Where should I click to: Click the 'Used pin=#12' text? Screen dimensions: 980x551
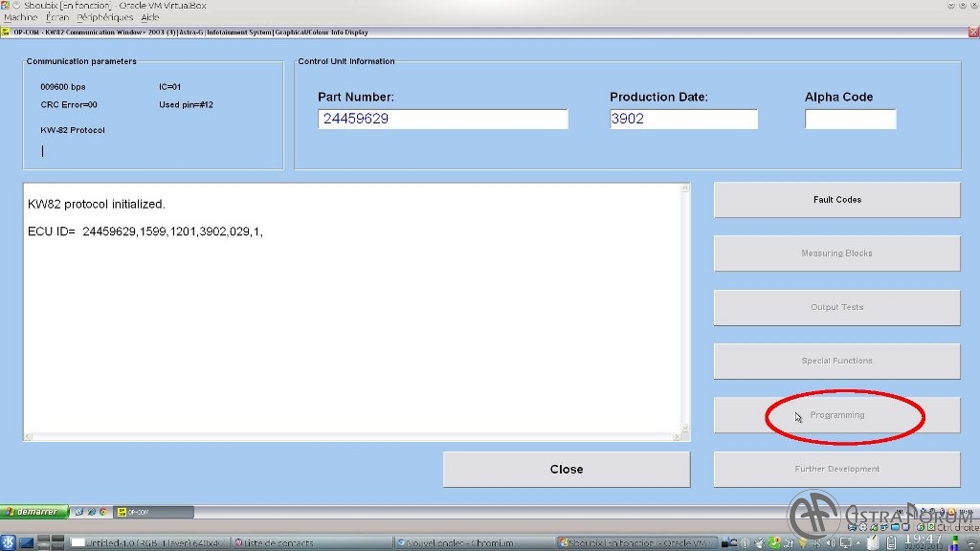tap(187, 105)
